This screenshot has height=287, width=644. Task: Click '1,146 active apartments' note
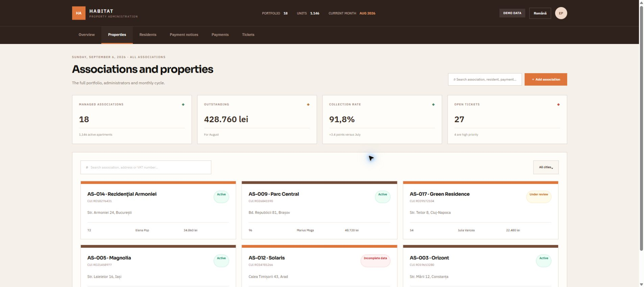pyautogui.click(x=96, y=135)
